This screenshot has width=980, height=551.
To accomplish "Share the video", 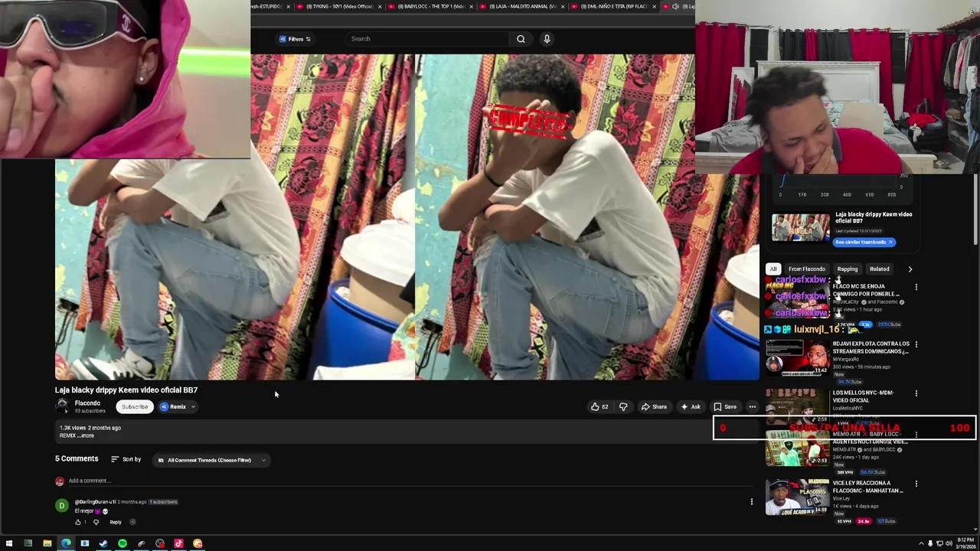I will click(x=653, y=407).
